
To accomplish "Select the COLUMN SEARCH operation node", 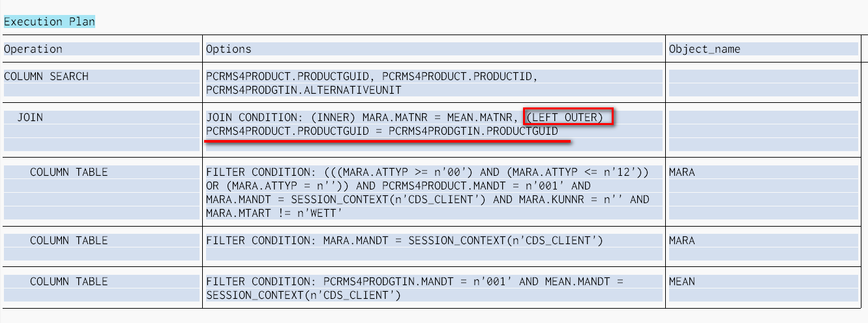I will click(x=46, y=76).
